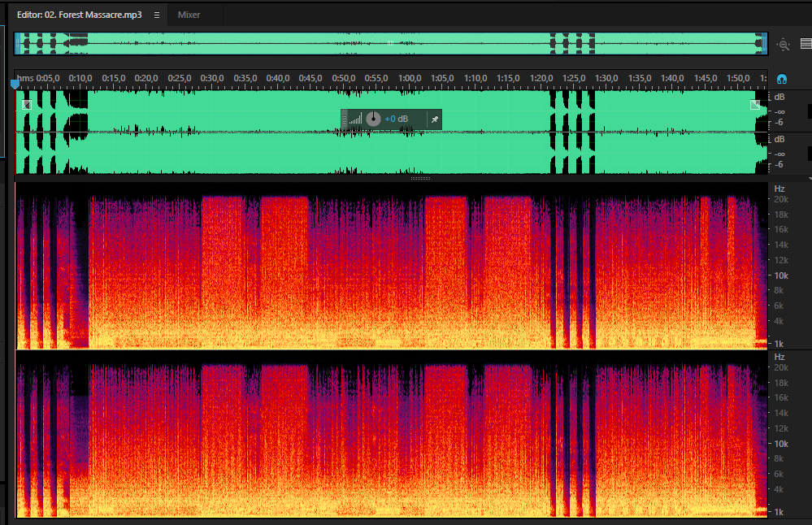The width and height of the screenshot is (812, 525).
Task: Select the Editor: 02. Forest Massacre.mp3 tab
Action: pos(79,15)
